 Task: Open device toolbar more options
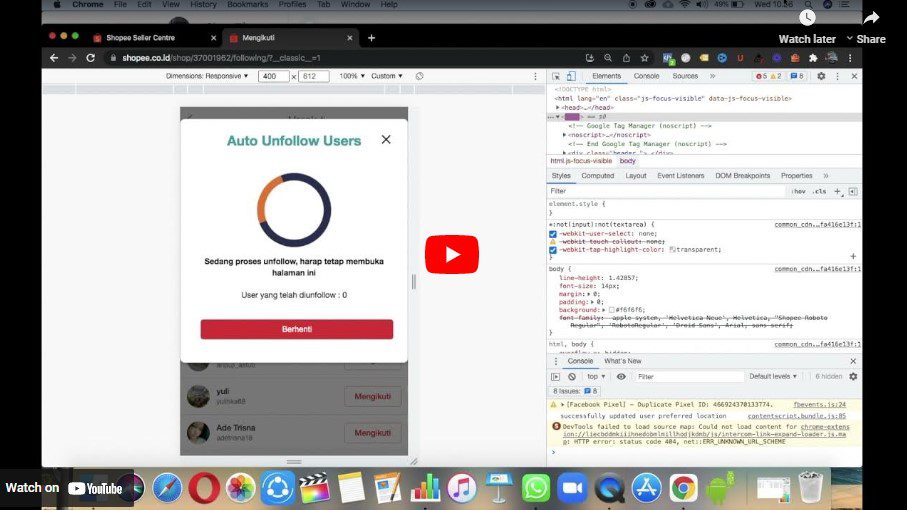click(x=535, y=76)
